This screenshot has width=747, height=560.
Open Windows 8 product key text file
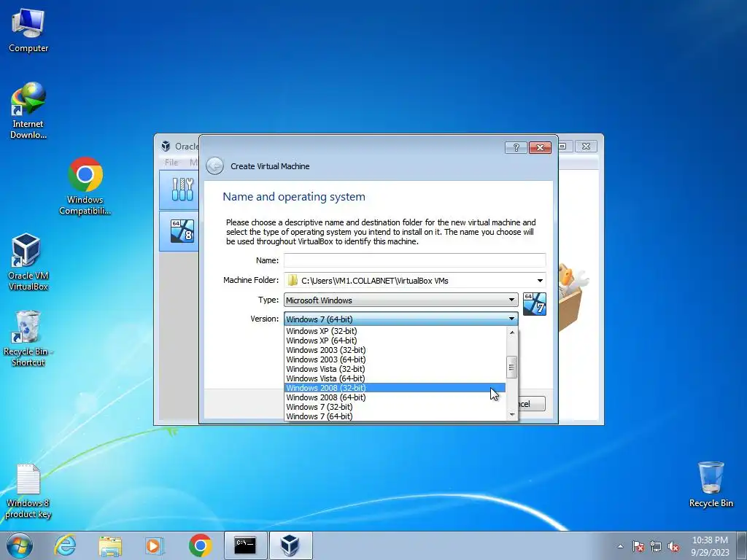pos(28,491)
